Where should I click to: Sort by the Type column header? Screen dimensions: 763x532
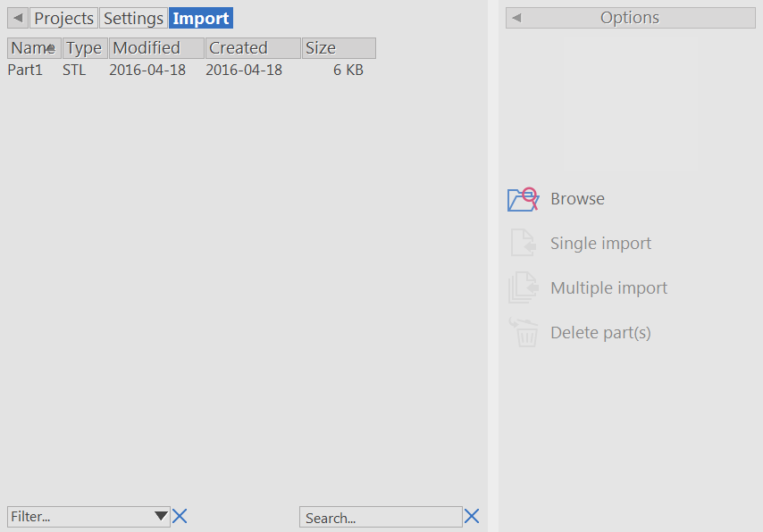[84, 48]
